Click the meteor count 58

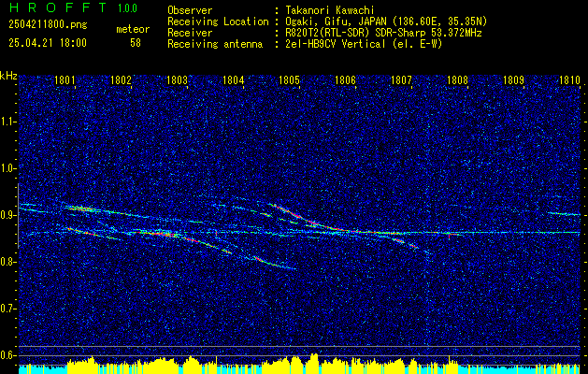point(136,43)
